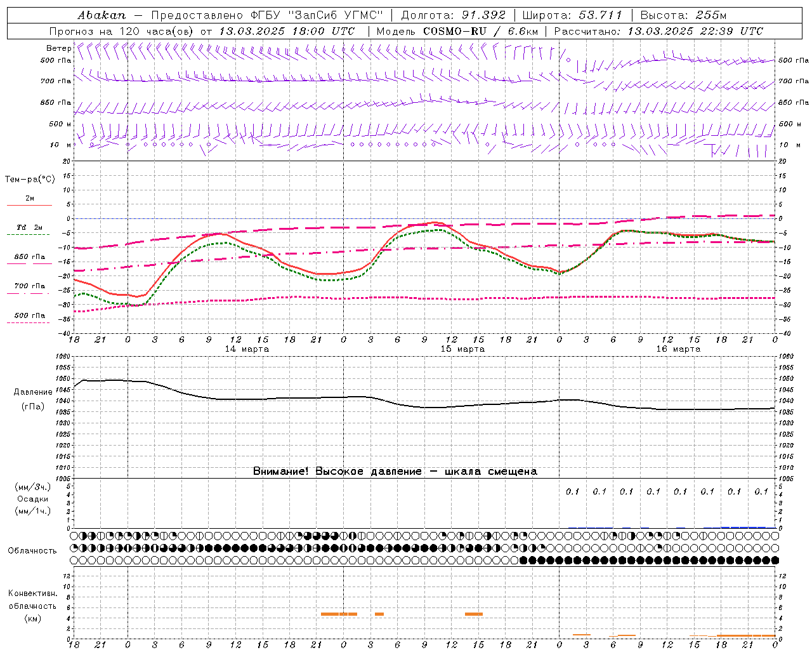
Task: Click the 'Ветер' wind panel label
Action: click(59, 48)
